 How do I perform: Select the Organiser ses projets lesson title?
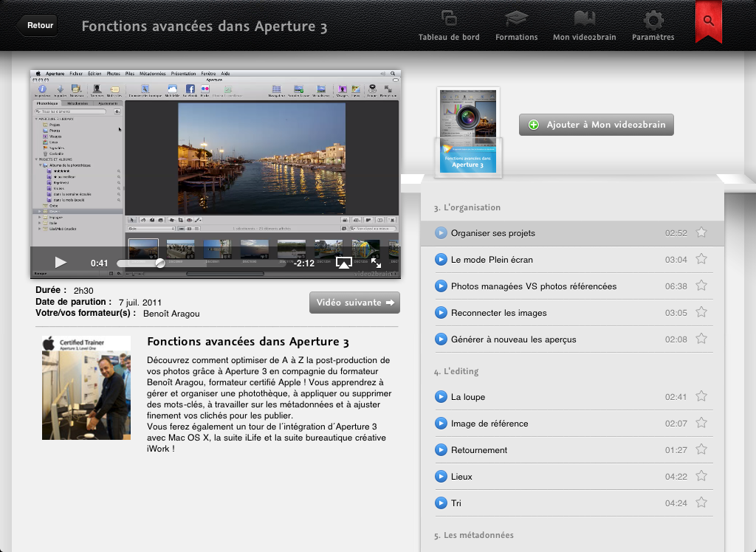(x=492, y=233)
